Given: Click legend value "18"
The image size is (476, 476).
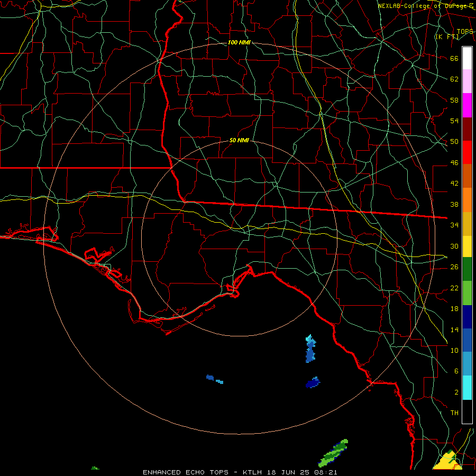Looking at the screenshot, I should tap(454, 309).
